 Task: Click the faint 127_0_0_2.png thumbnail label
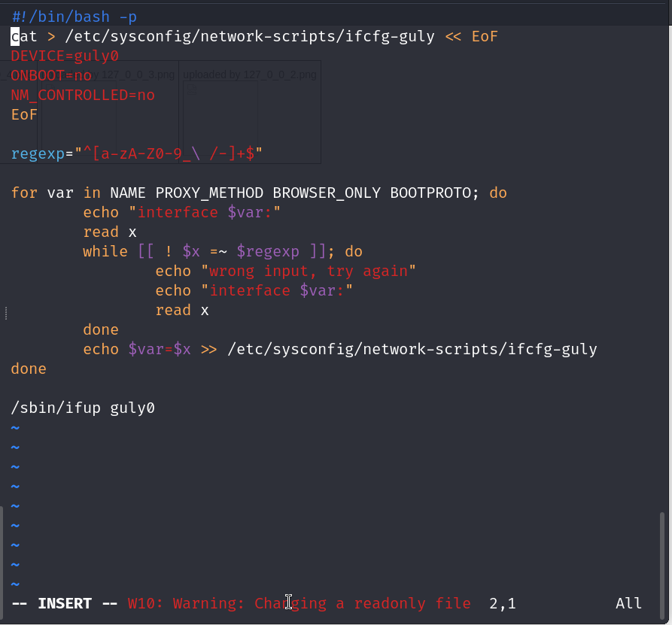point(251,74)
